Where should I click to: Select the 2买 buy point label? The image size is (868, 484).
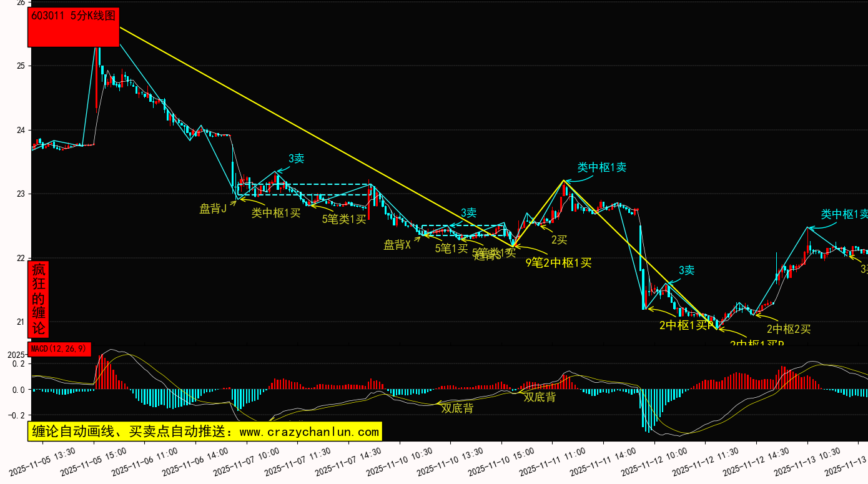tap(559, 239)
